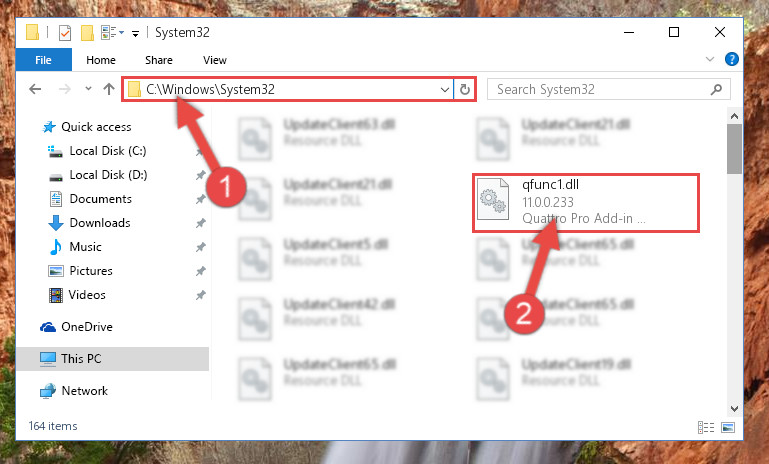
Task: Expand the address bar history dropdown
Action: tap(444, 89)
